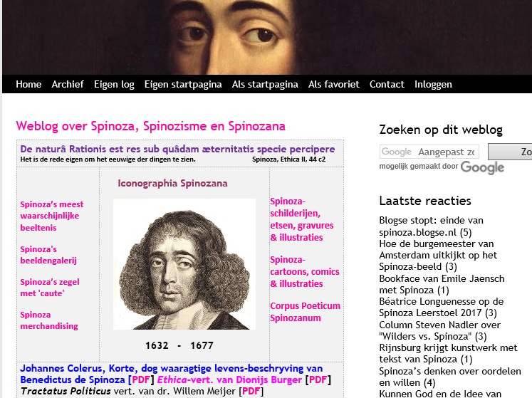
Task: Click the Eigen log menu item
Action: (x=114, y=84)
